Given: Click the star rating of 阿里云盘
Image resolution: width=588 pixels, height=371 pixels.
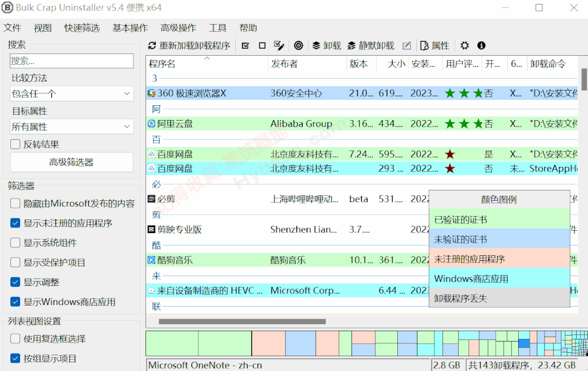Looking at the screenshot, I should tap(464, 123).
